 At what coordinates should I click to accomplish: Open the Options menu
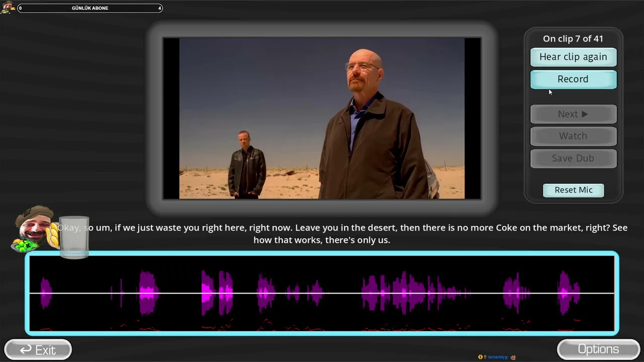(x=598, y=349)
